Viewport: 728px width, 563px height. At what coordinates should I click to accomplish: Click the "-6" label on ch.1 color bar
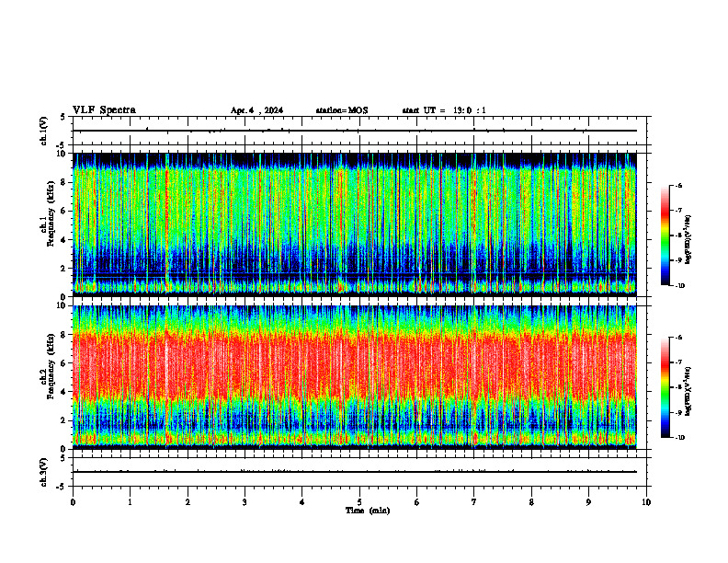pos(678,185)
